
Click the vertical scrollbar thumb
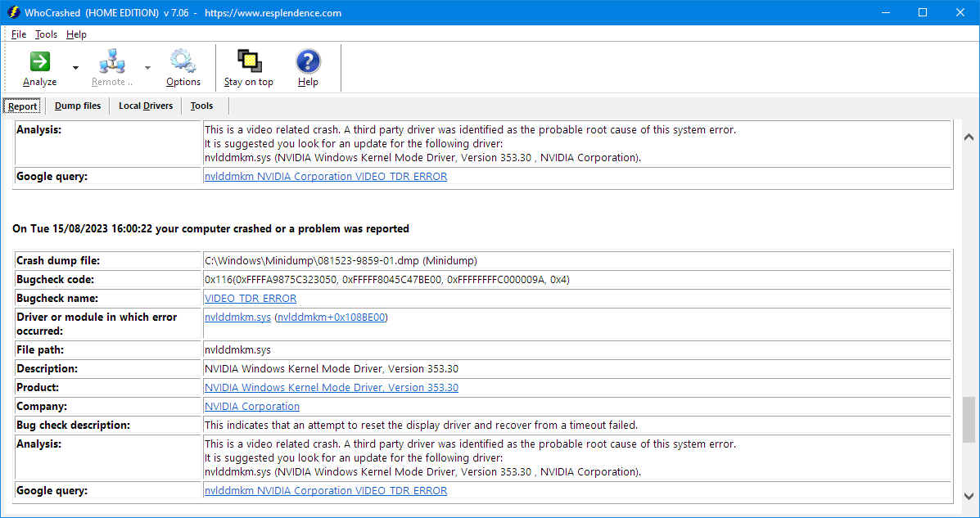coord(969,419)
